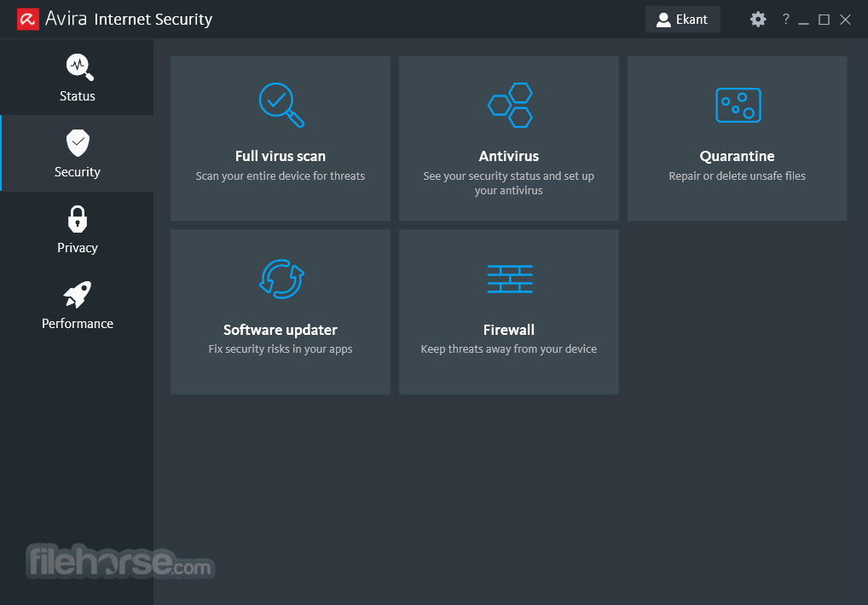The width and height of the screenshot is (868, 605).
Task: Switch to the Performance tab label
Action: coord(78,324)
